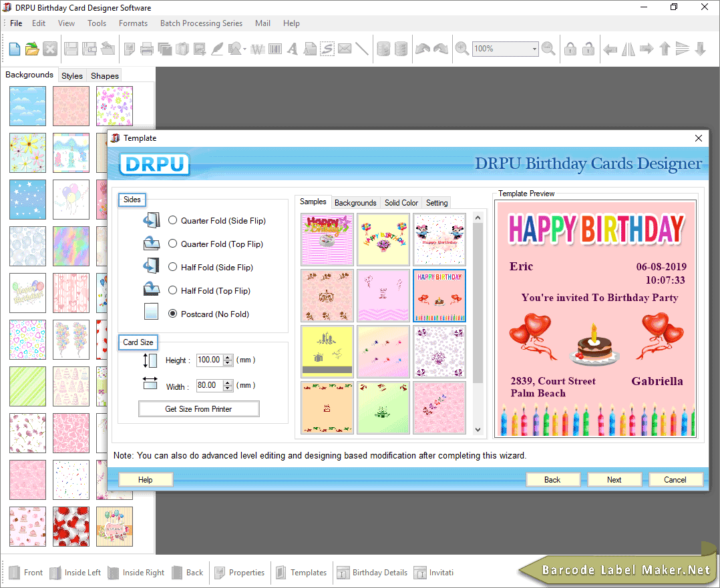Open the Formats menu
This screenshot has height=588, width=720.
133,23
